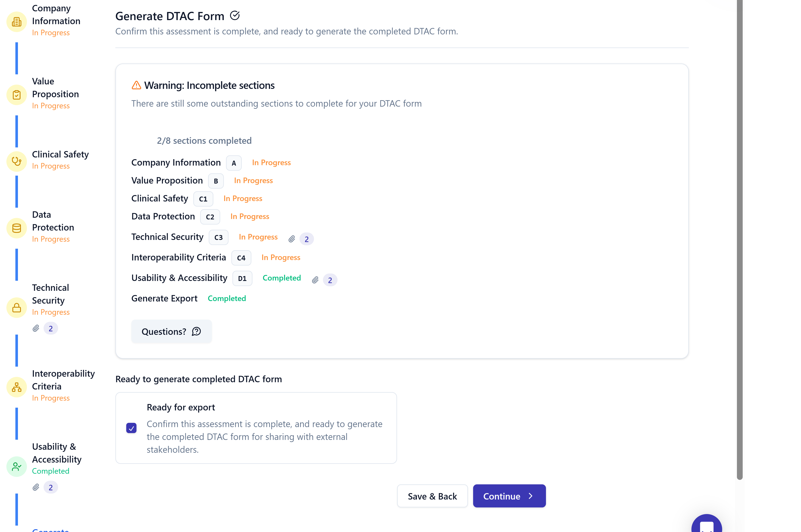
Task: Click the In Progress status beside Interoperability Criteria C4
Action: 281,257
